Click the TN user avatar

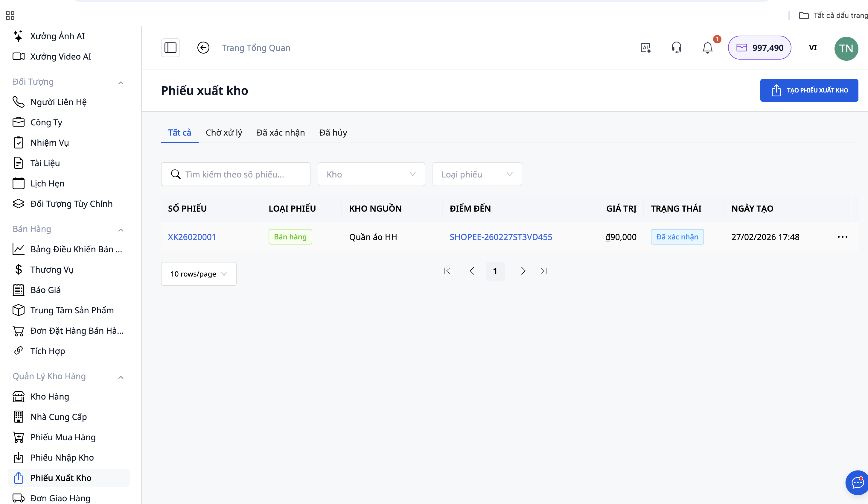[846, 48]
